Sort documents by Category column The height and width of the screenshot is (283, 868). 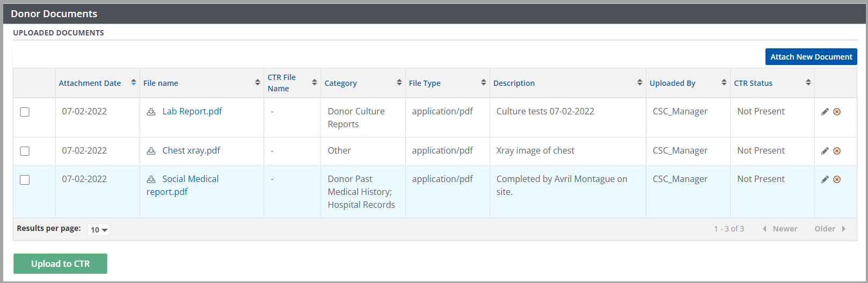point(341,83)
